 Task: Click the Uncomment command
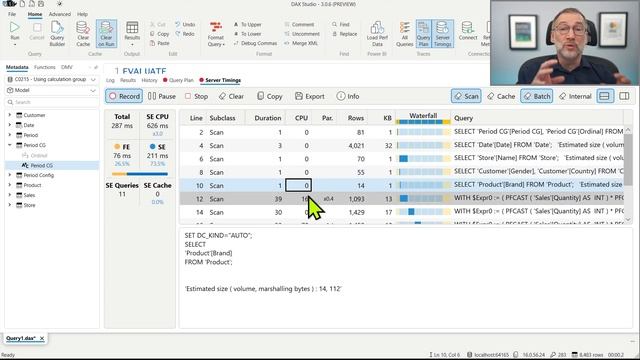pos(302,34)
